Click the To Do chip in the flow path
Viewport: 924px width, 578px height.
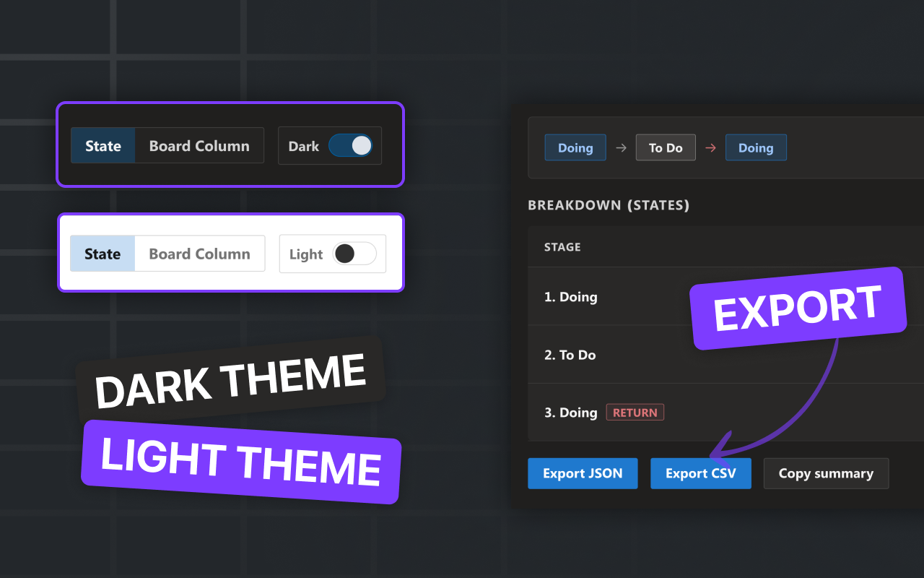(665, 147)
